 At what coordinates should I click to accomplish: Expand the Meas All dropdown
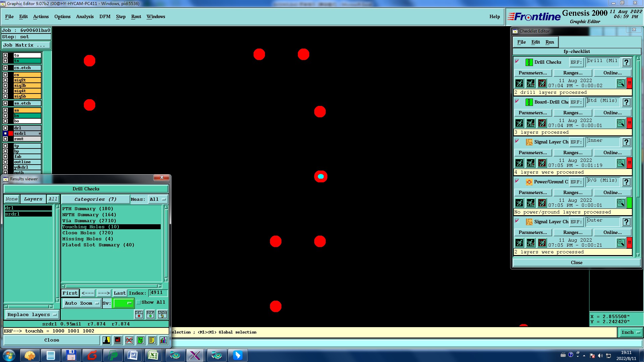tap(158, 199)
